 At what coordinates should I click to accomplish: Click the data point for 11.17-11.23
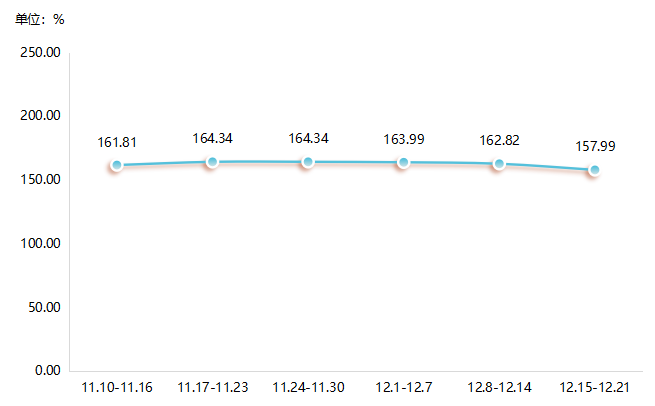pyautogui.click(x=212, y=162)
